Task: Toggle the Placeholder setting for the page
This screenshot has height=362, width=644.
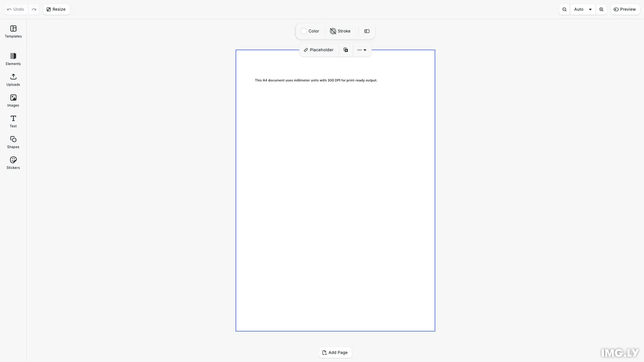Action: 318,50
